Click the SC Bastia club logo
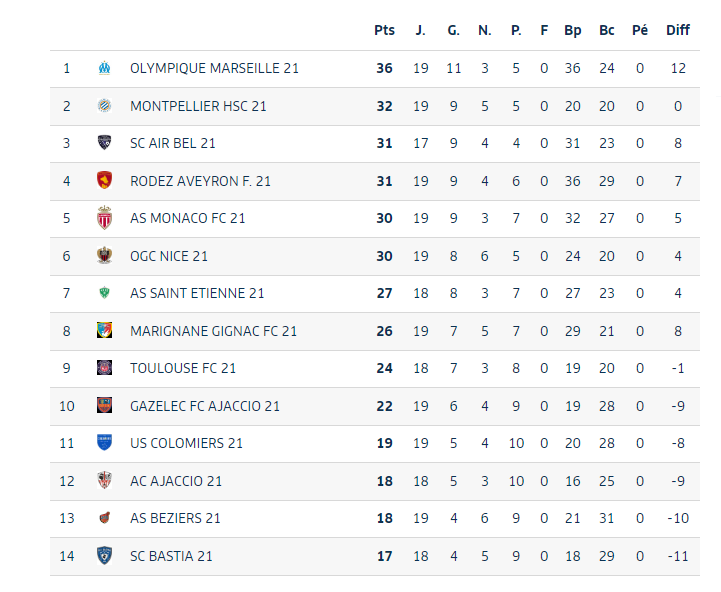The width and height of the screenshot is (721, 592). coord(104,556)
